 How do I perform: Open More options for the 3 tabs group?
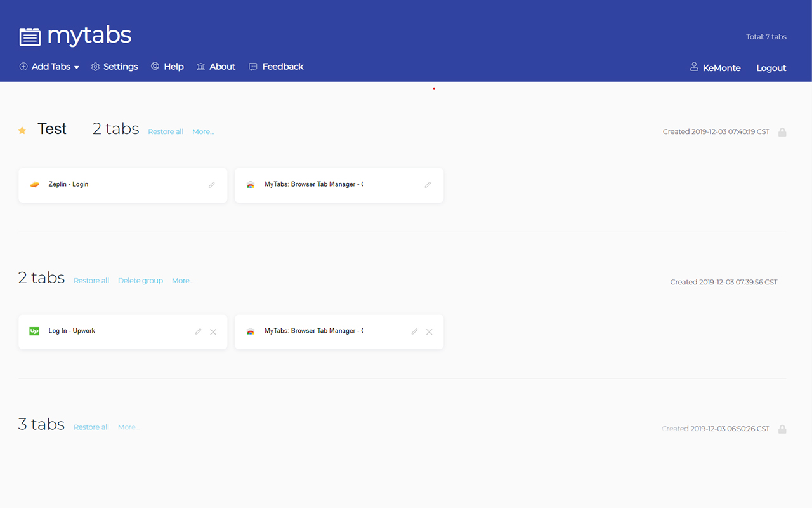(x=128, y=427)
